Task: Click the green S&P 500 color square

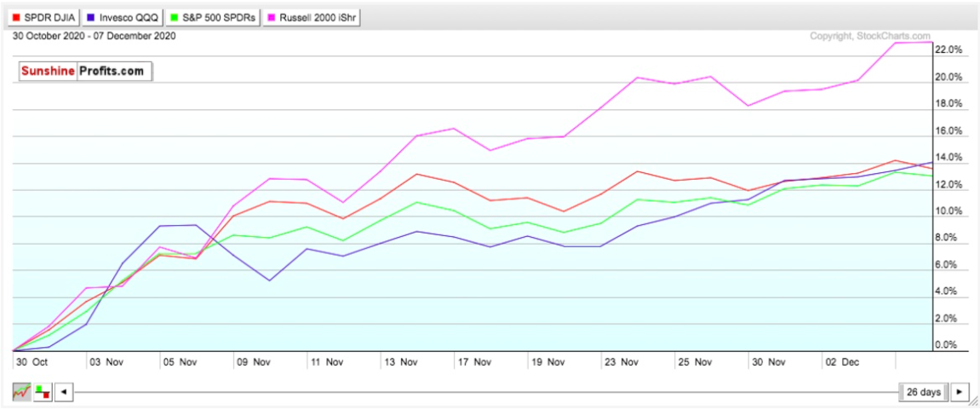Action: pyautogui.click(x=175, y=18)
